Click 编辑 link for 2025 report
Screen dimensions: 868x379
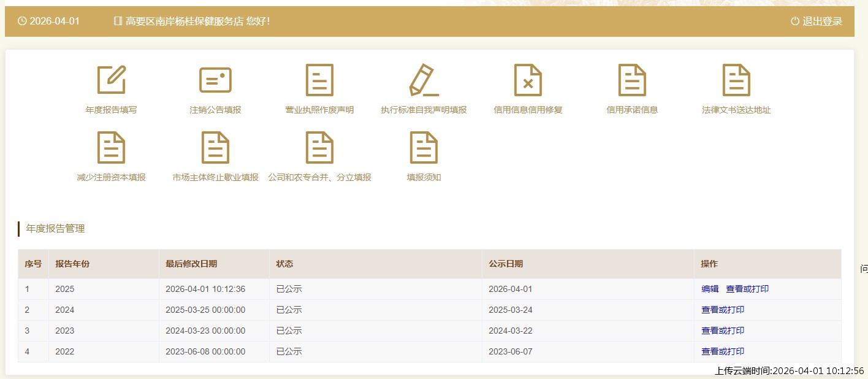(x=710, y=289)
